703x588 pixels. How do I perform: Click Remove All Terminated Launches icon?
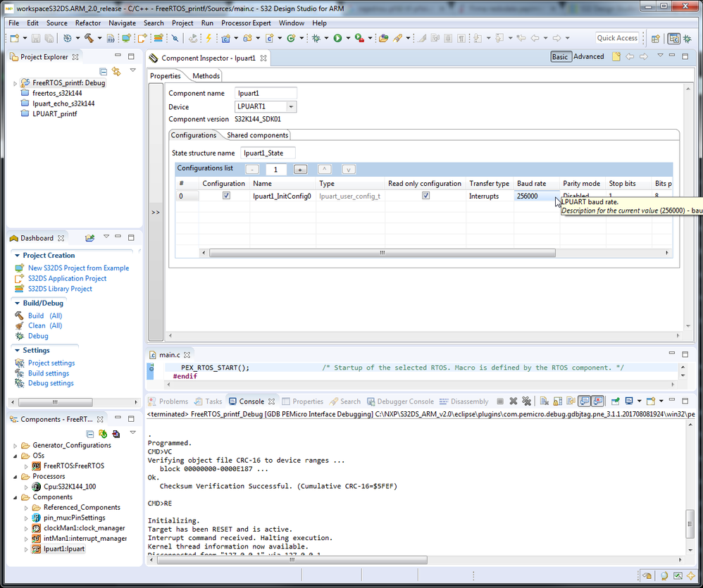[x=526, y=401]
